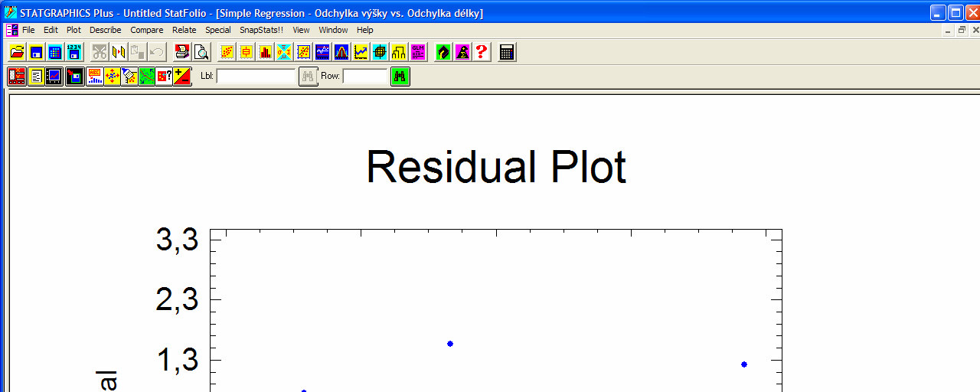Restore the inner document window
Screen dimensions: 980x392
tap(962, 30)
